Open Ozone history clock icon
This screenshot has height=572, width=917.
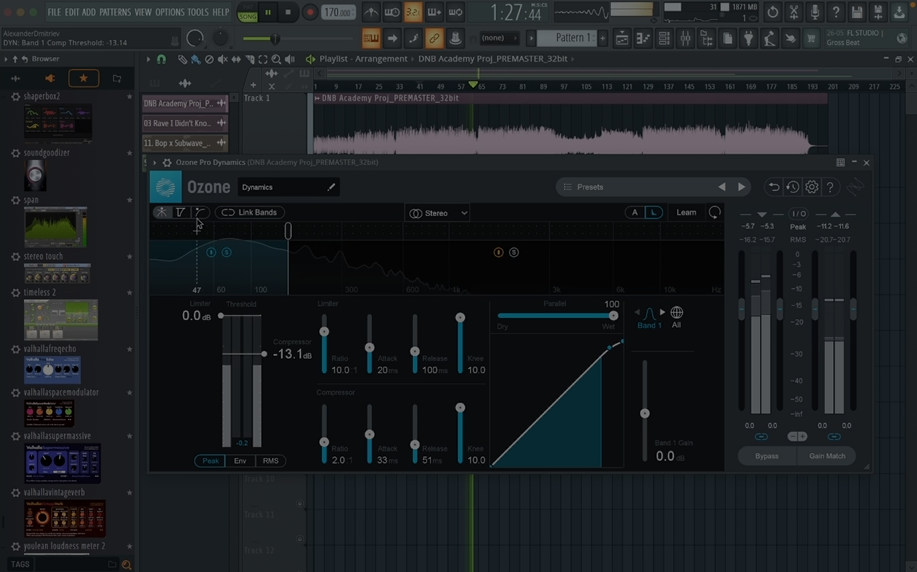[792, 187]
